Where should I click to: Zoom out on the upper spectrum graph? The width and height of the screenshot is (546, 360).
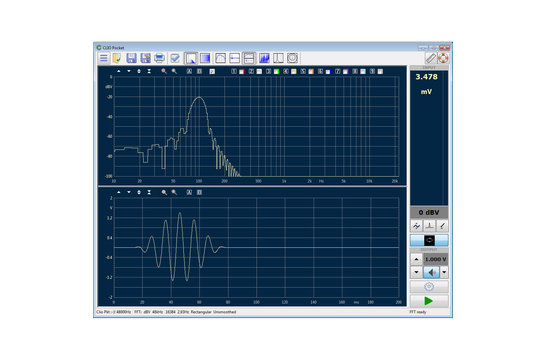[x=174, y=71]
